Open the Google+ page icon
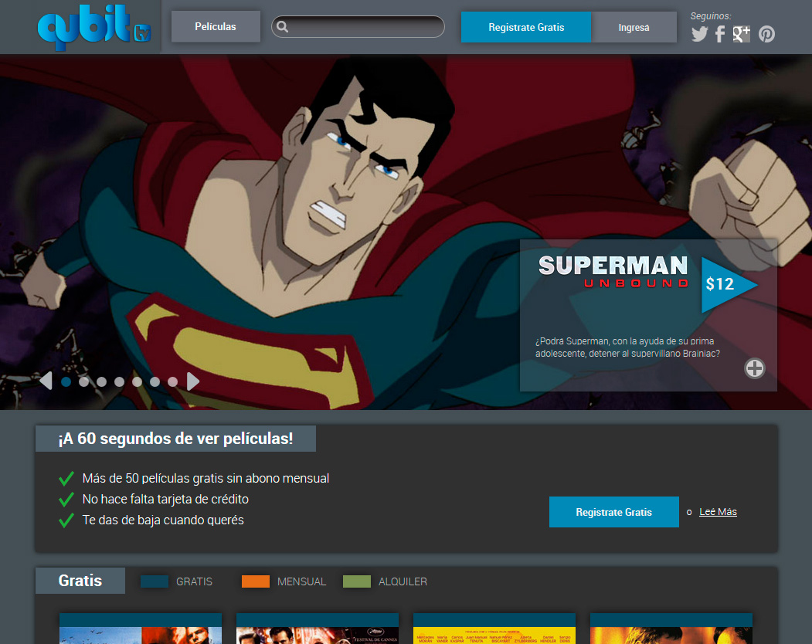This screenshot has width=812, height=644. tap(742, 34)
